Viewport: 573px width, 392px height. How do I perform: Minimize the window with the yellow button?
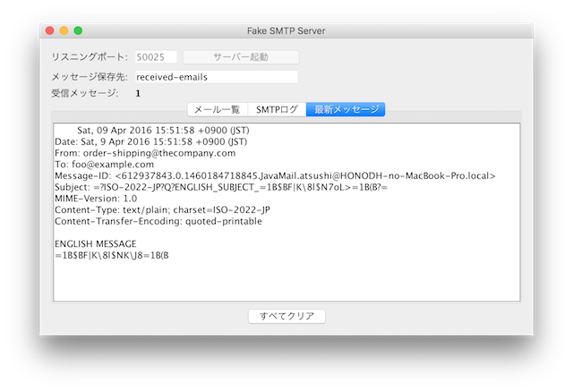tap(64, 30)
